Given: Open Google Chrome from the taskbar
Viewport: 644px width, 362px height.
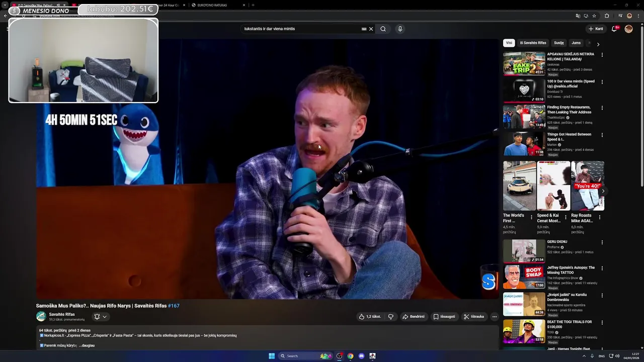Looking at the screenshot, I should 350,356.
